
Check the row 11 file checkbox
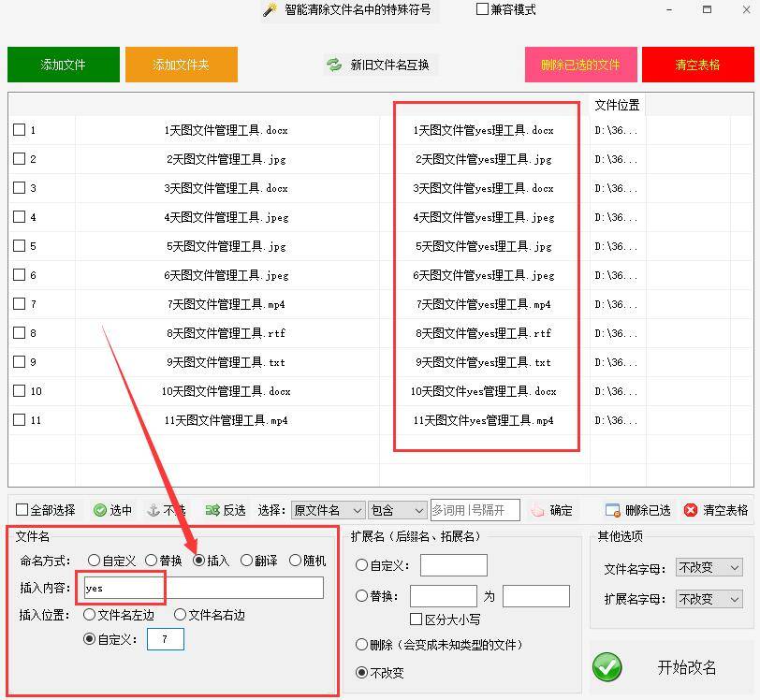(19, 419)
